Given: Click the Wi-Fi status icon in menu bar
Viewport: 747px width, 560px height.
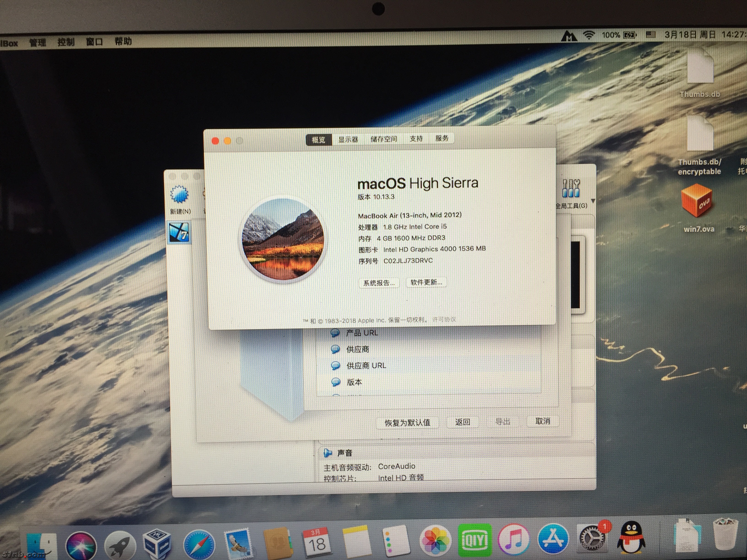Looking at the screenshot, I should tap(589, 35).
